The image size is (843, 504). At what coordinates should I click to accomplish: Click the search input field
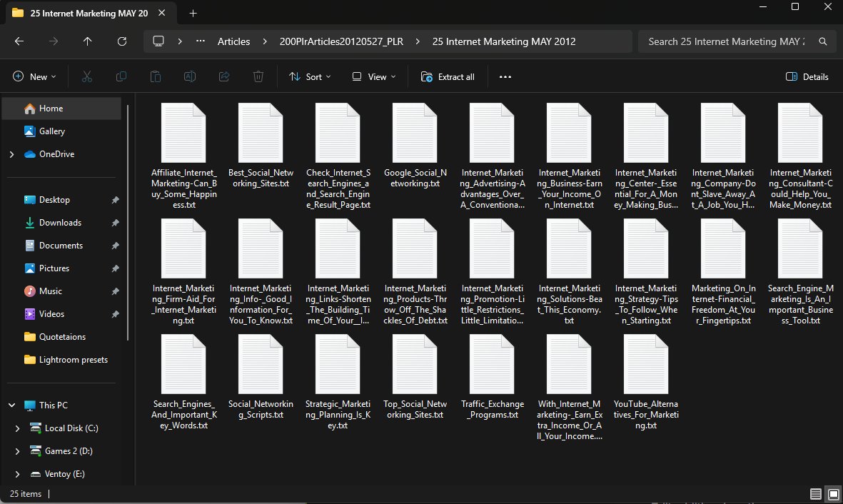click(727, 41)
